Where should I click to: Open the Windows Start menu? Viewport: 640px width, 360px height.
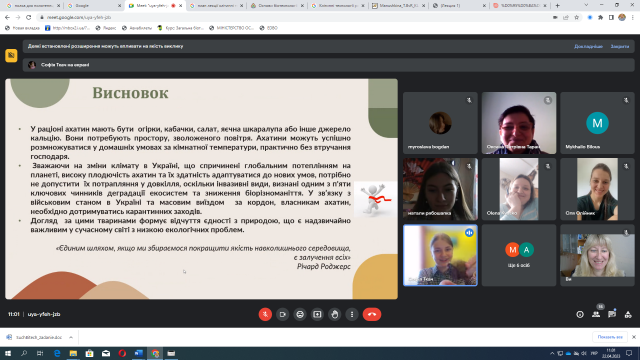pyautogui.click(x=8, y=353)
